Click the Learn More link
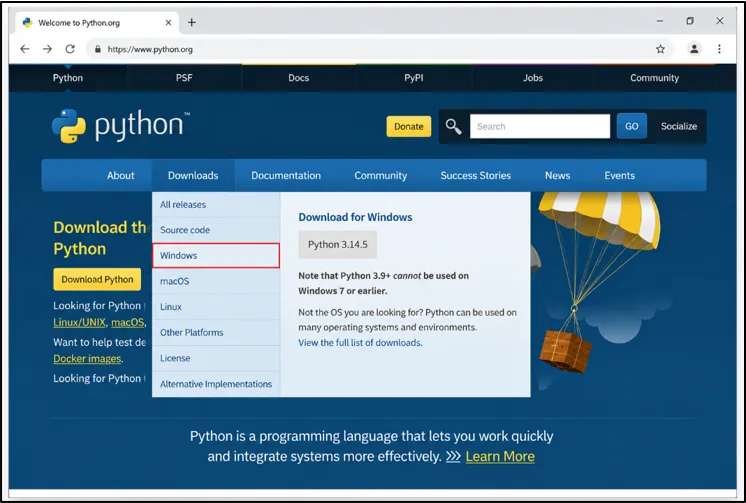 [500, 456]
